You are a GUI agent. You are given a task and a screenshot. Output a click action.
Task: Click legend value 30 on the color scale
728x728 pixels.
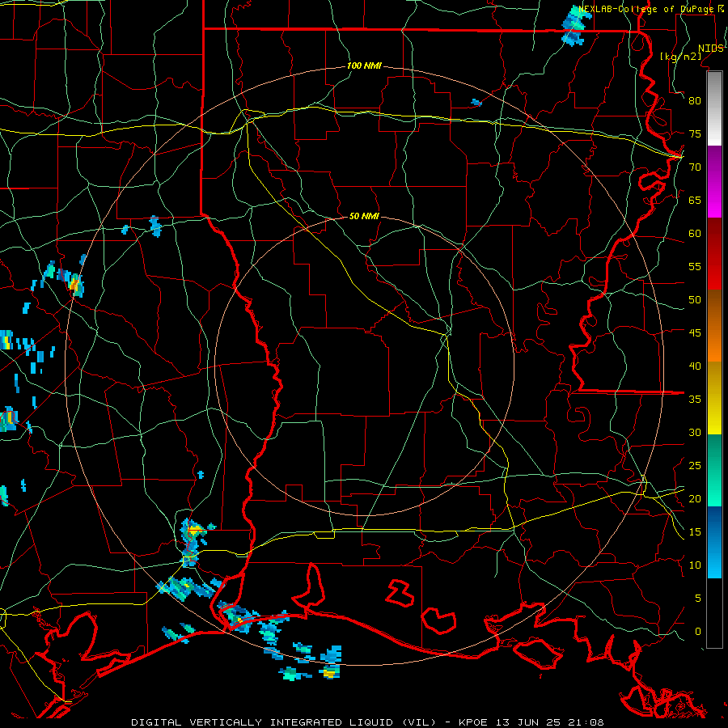pos(695,432)
